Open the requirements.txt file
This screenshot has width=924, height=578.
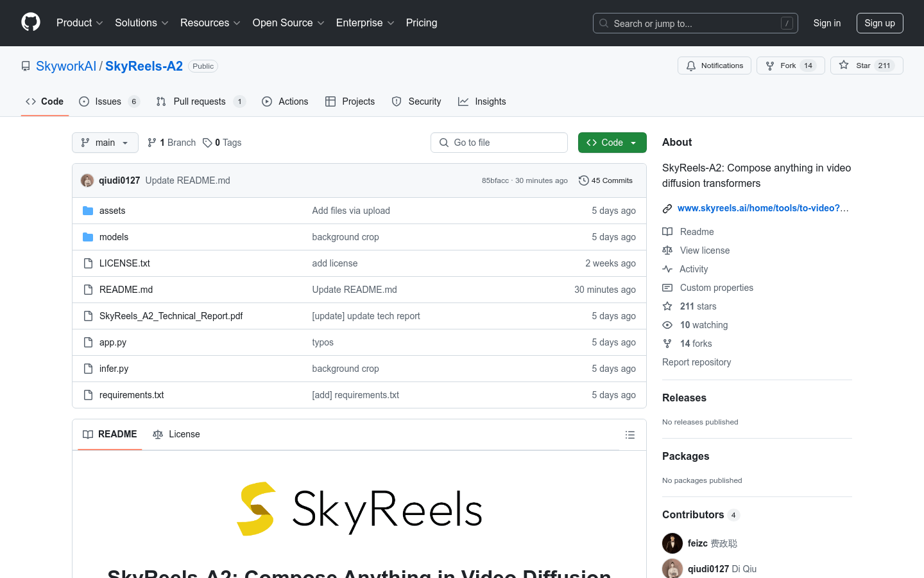132,395
